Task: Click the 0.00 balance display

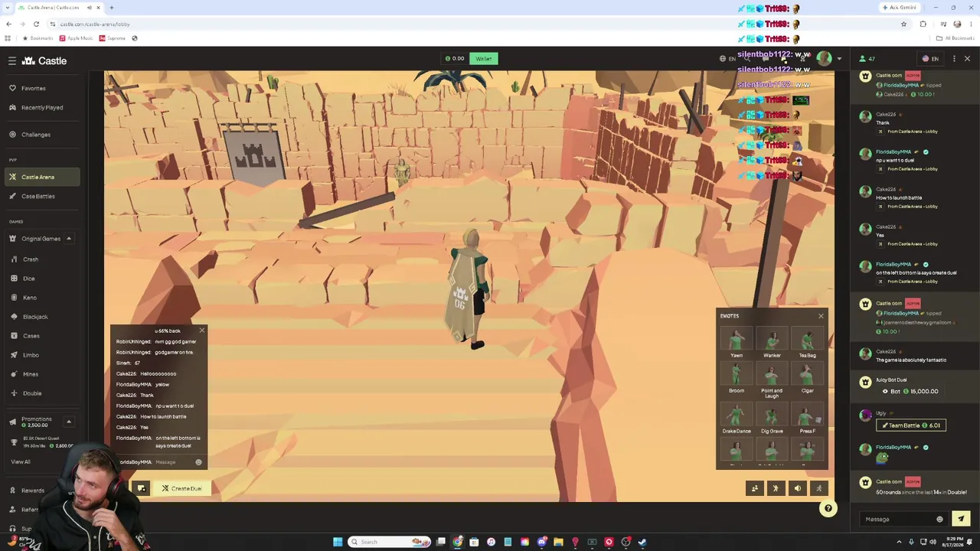Action: pos(455,59)
